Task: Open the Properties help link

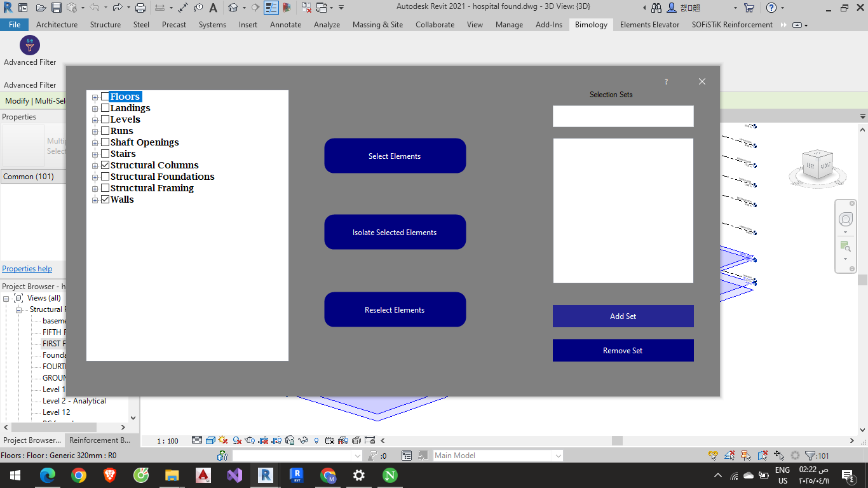Action: coord(27,269)
